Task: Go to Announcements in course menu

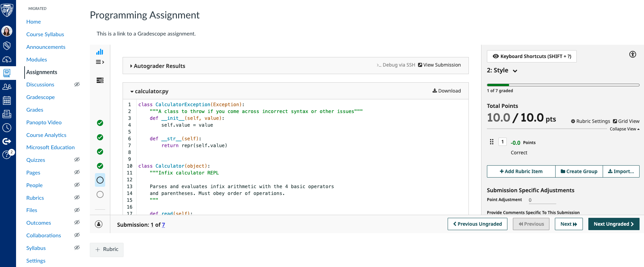Action: (x=46, y=47)
